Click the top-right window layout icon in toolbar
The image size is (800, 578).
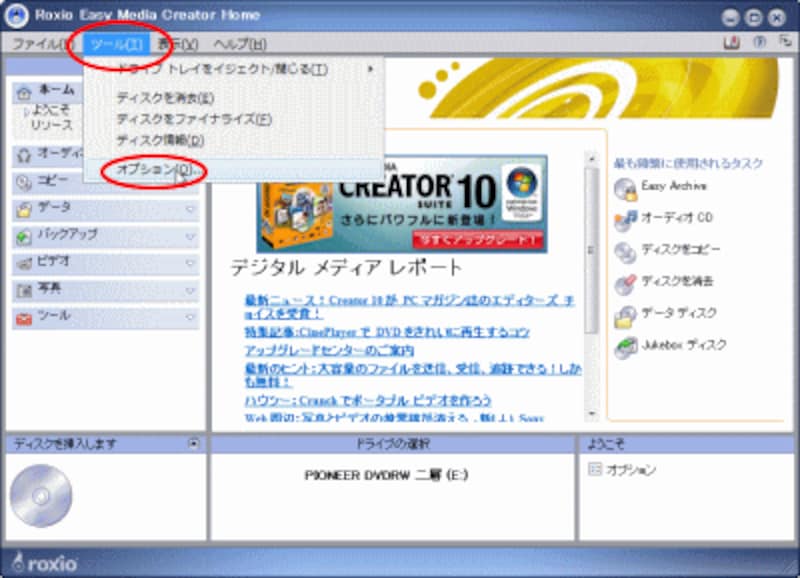point(785,41)
